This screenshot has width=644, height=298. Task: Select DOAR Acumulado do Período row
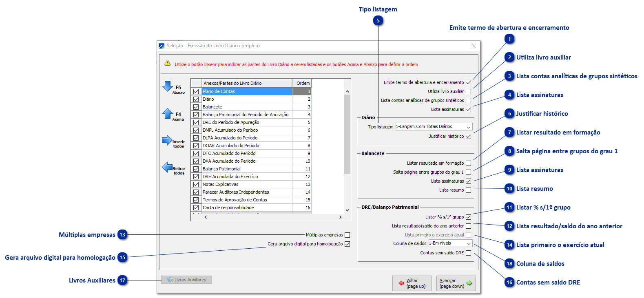[x=251, y=146]
